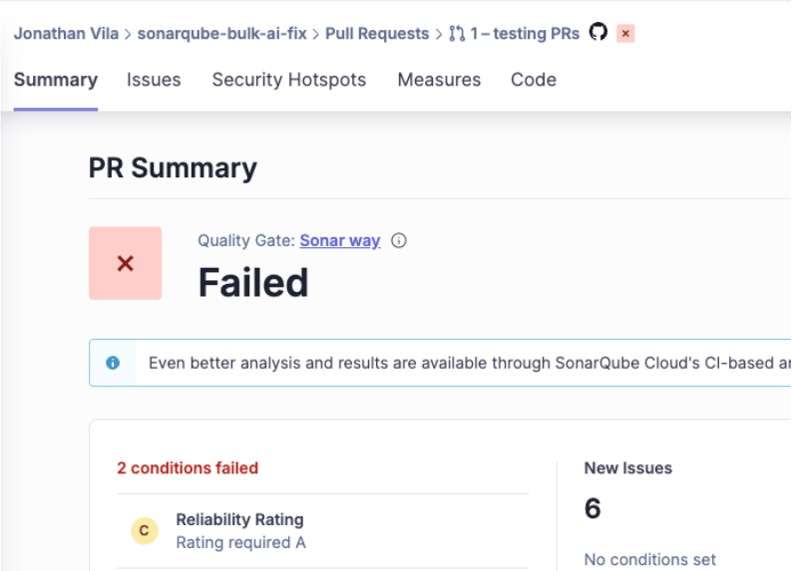The image size is (792, 571).
Task: Switch to the Summary tab
Action: (x=56, y=80)
